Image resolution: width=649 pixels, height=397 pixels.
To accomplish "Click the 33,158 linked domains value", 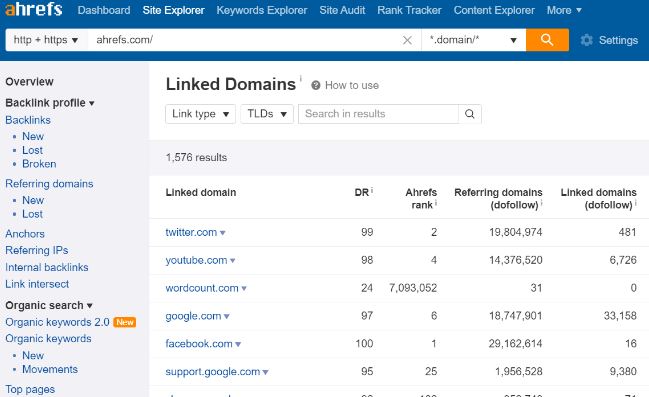I will click(x=620, y=316).
